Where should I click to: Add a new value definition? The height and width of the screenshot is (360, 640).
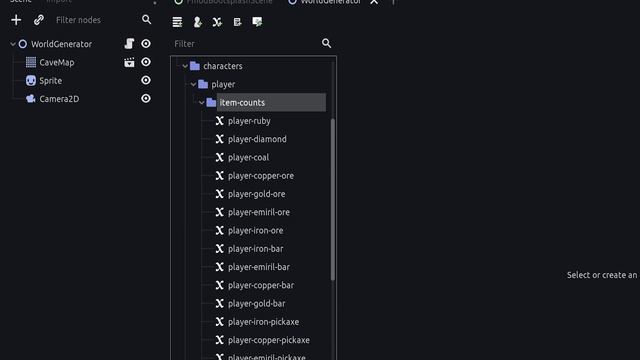217,22
